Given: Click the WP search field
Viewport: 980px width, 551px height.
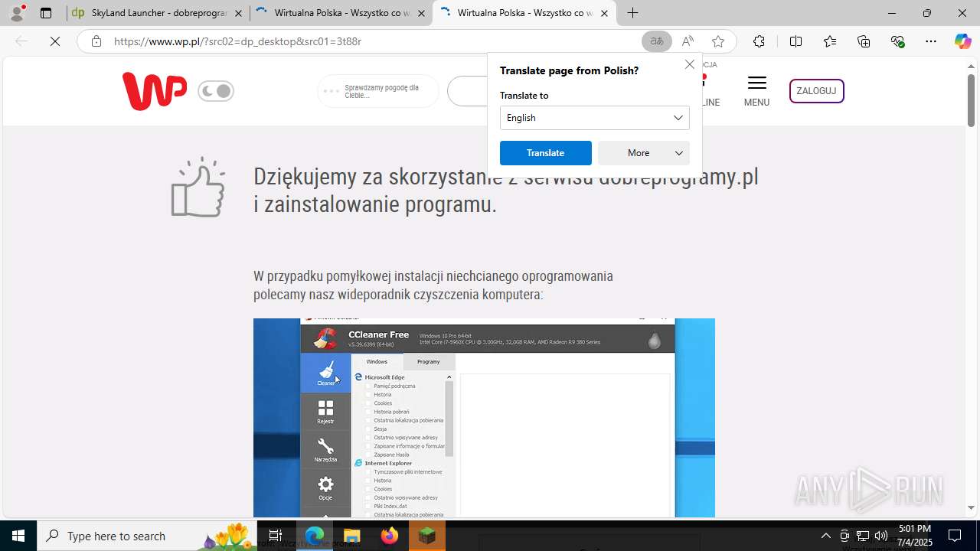Looking at the screenshot, I should (x=467, y=91).
